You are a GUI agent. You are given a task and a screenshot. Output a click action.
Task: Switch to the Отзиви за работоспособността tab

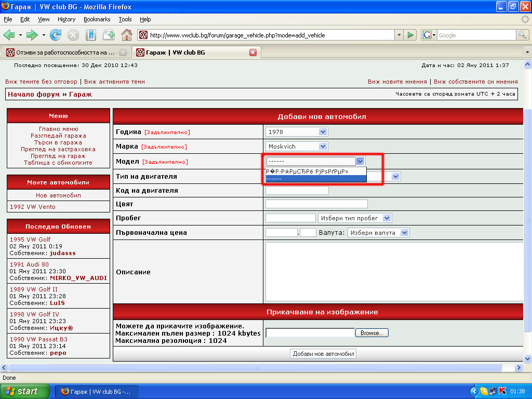pos(60,52)
